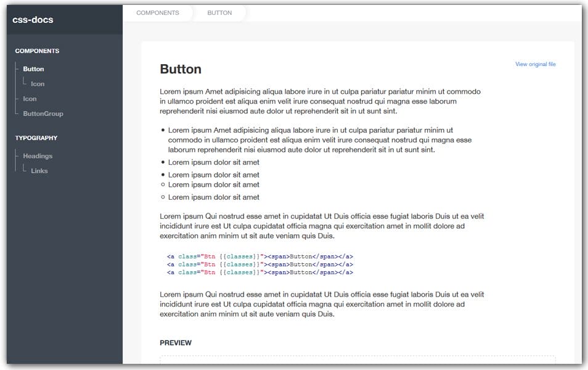Select Links under TYPOGRAPHY
The height and width of the screenshot is (370, 588).
pyautogui.click(x=39, y=171)
